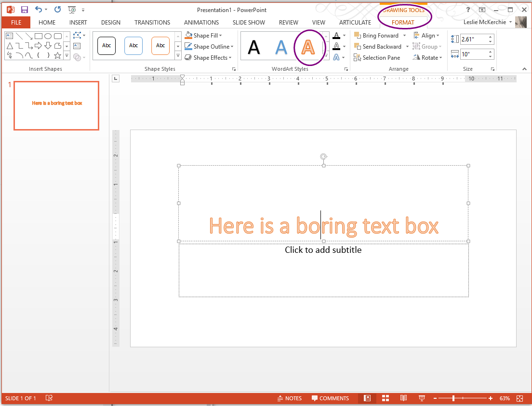Click the orange WordArt style in the gallery
Image resolution: width=532 pixels, height=406 pixels.
pos(309,46)
